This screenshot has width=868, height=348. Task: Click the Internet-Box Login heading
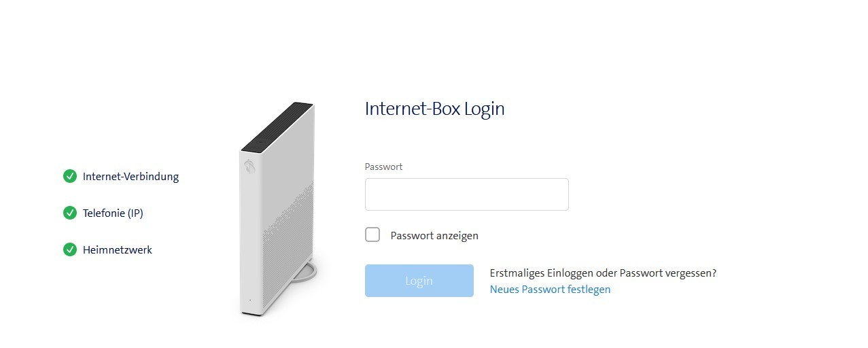coord(435,109)
